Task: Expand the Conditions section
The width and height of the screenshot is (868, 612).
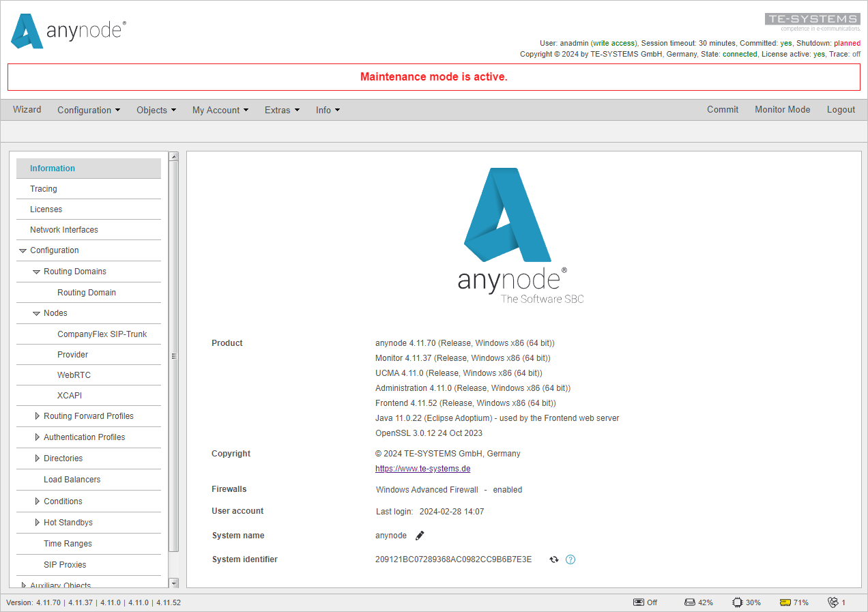Action: (x=38, y=501)
